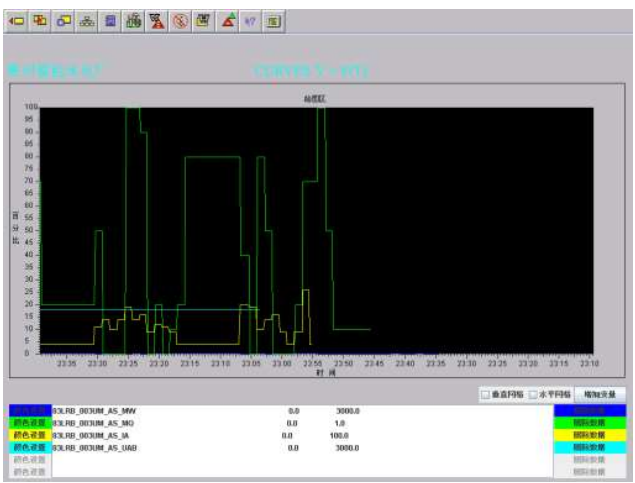635x483 pixels.
Task: Click the 0.0 lower limit in MW row
Action: coord(294,411)
